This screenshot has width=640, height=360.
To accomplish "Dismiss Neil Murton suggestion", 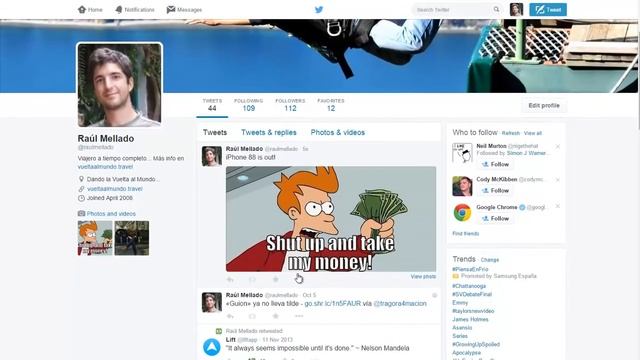I will tap(558, 146).
